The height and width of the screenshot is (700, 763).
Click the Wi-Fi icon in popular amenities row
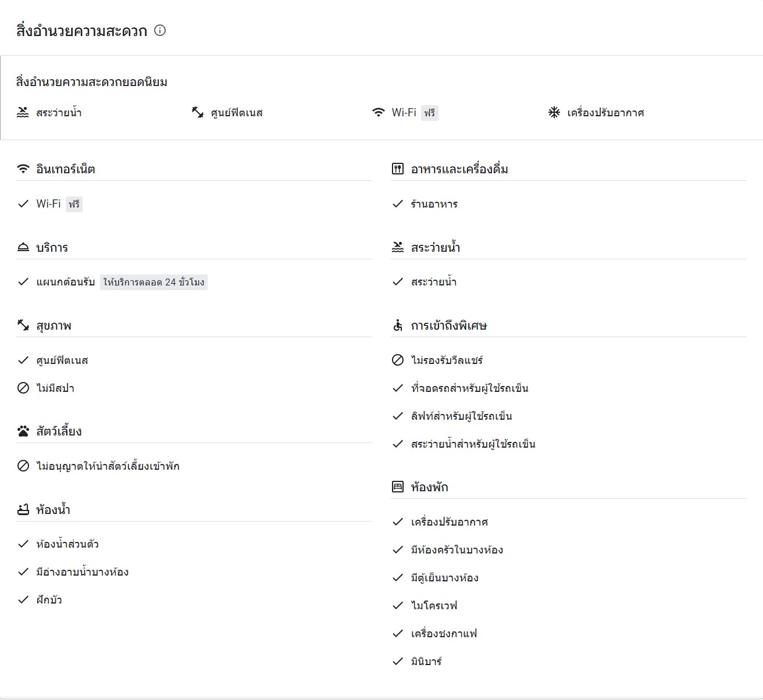[379, 112]
